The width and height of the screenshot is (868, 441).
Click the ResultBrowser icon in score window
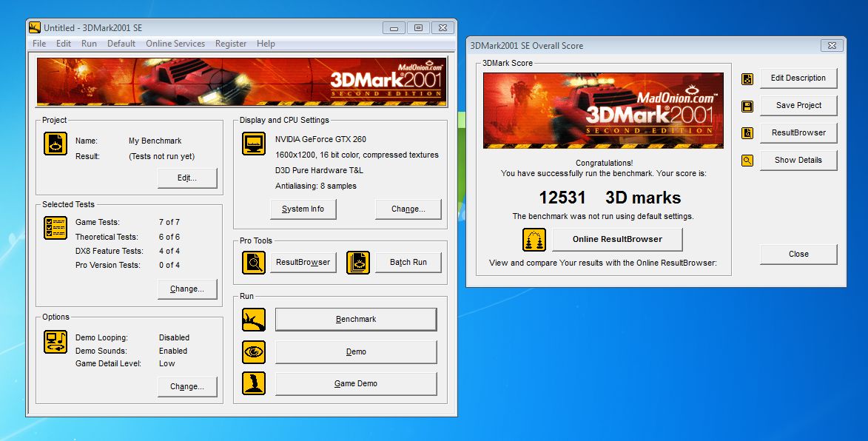click(747, 132)
